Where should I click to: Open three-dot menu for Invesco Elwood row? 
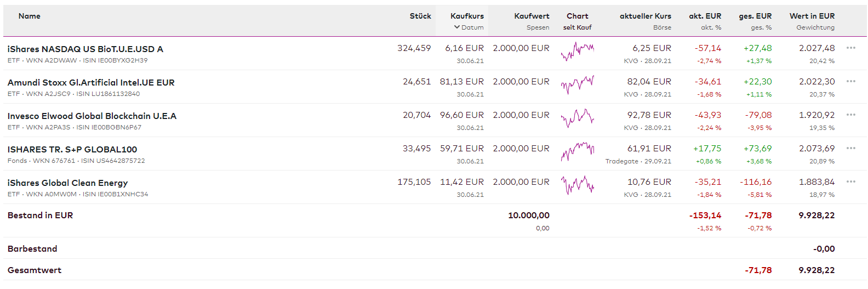click(x=850, y=115)
